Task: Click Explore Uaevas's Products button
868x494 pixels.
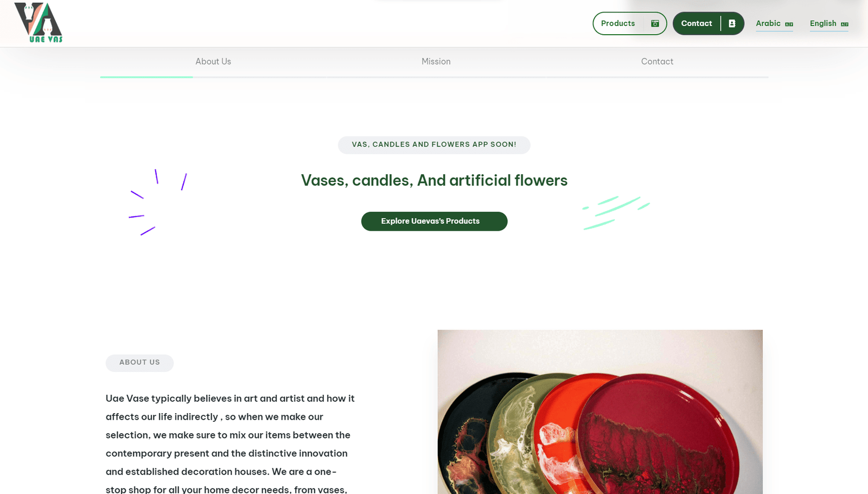Action: [x=435, y=221]
